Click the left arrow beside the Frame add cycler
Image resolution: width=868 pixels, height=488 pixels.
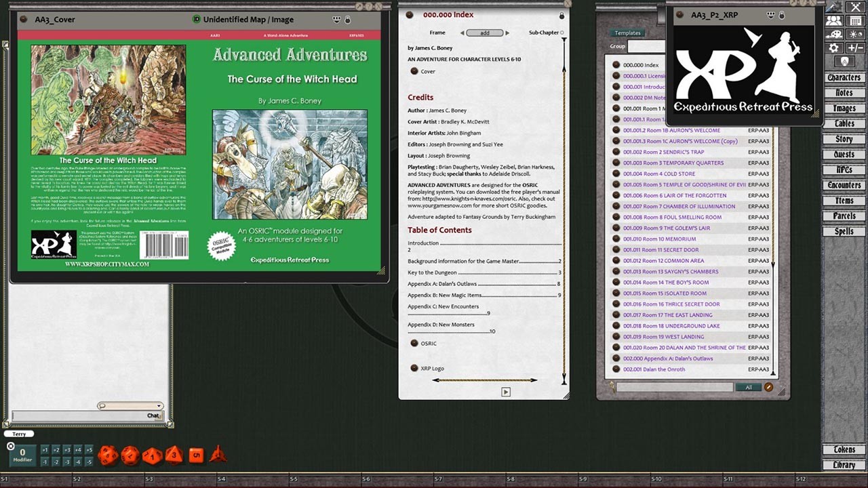462,33
